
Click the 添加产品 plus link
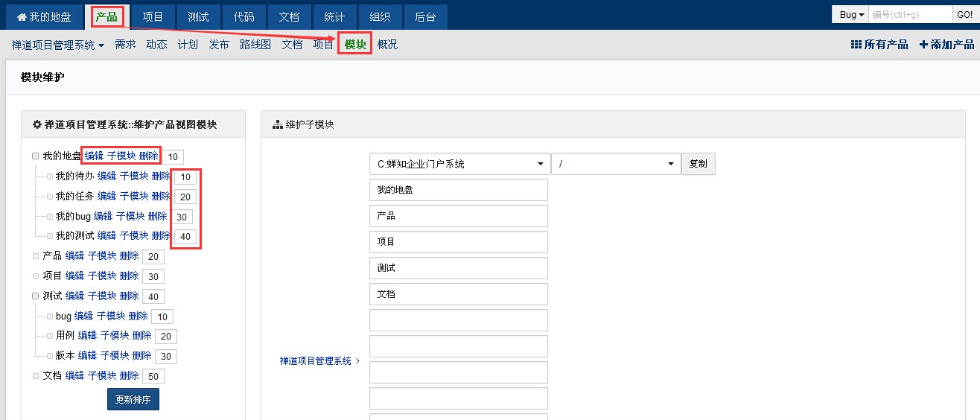click(x=946, y=45)
